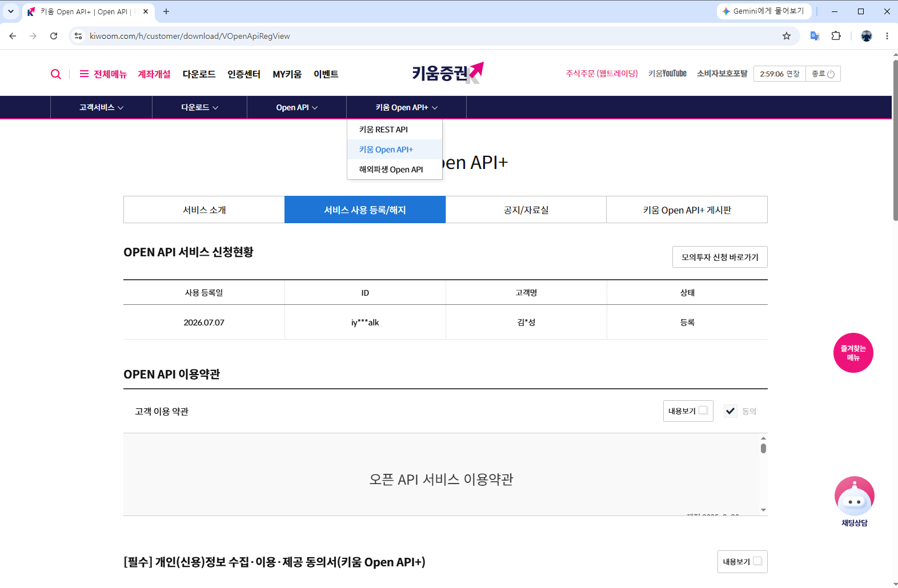Click the 키움증권 logo

tap(448, 73)
